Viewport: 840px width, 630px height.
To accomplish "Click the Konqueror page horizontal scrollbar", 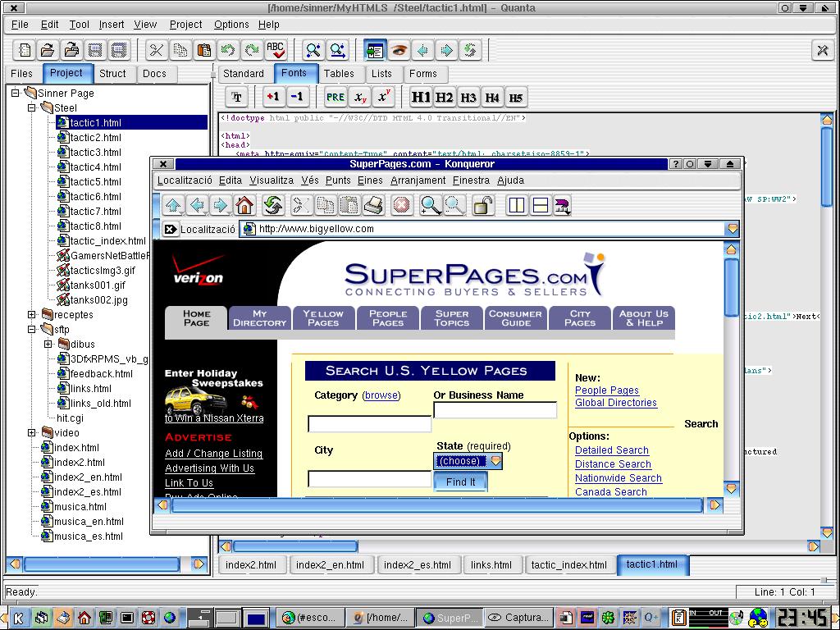I will (x=437, y=504).
